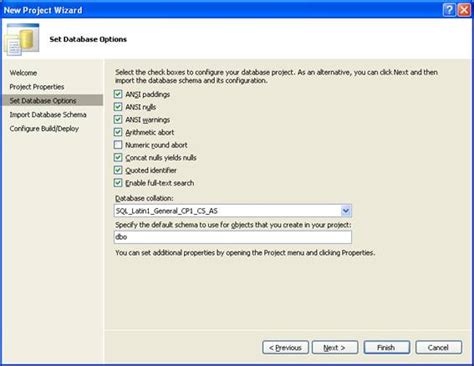Uncheck the Quoted identifier checkbox
Screen dimensions: 474x366
[118, 170]
